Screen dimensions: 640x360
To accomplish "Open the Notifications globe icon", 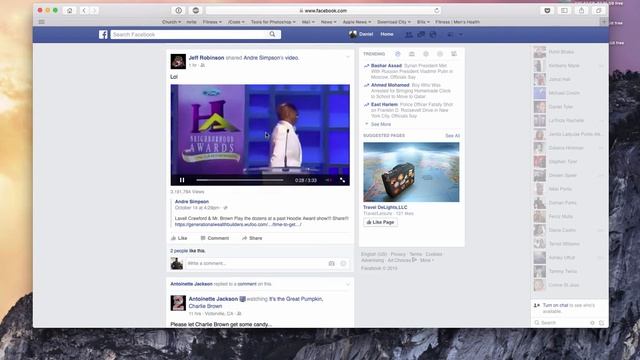I will tap(433, 35).
